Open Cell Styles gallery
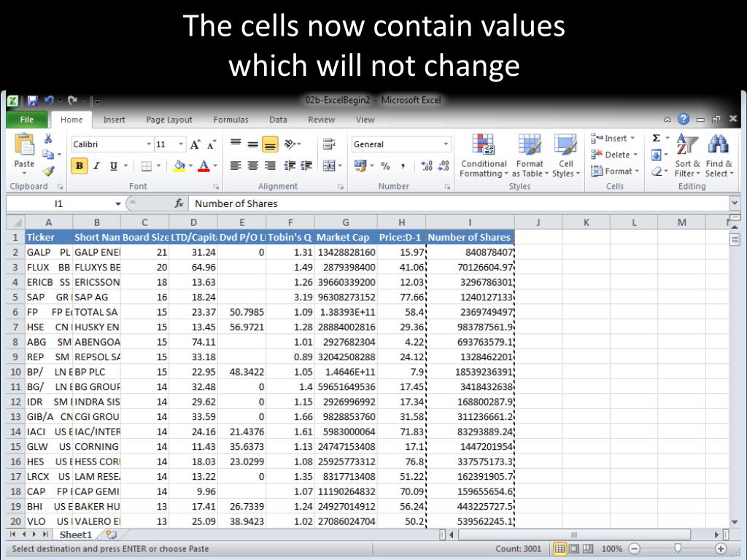 pyautogui.click(x=565, y=156)
